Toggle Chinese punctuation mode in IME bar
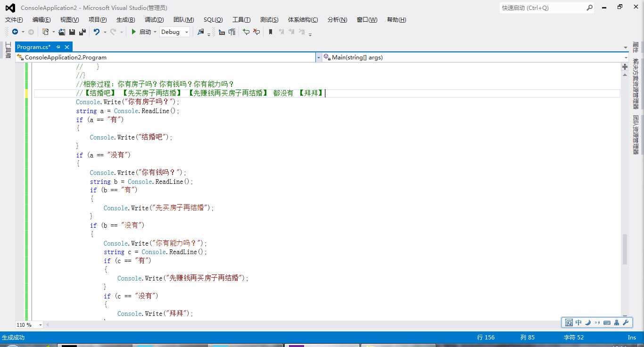The image size is (644, 347). (x=597, y=323)
